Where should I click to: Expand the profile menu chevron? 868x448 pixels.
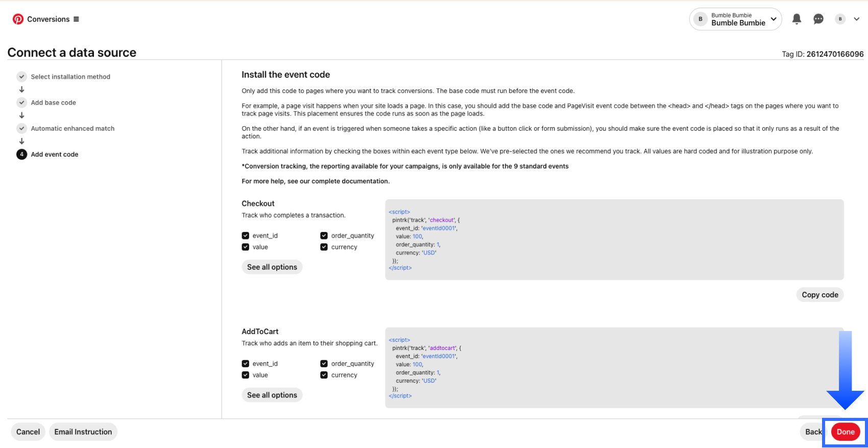(x=856, y=19)
